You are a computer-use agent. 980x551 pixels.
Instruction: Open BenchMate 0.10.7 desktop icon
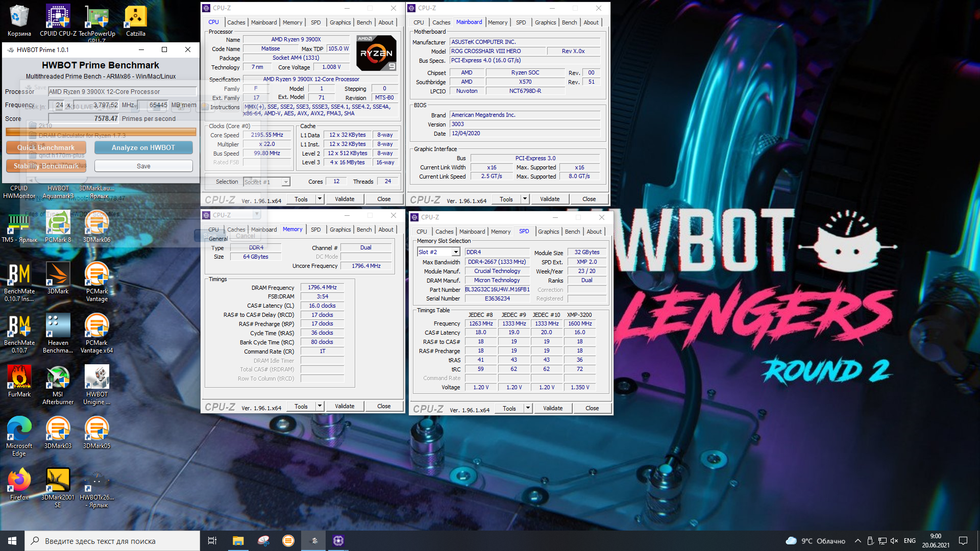point(19,334)
